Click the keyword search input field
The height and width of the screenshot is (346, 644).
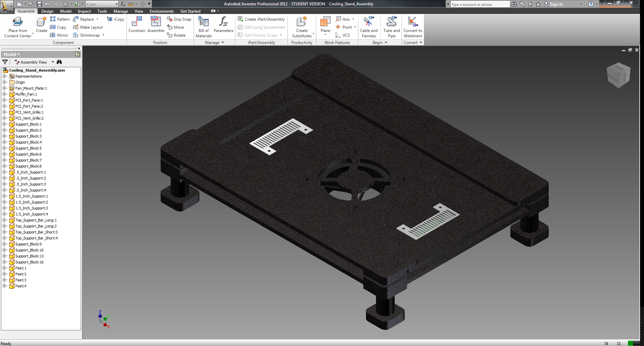click(480, 4)
